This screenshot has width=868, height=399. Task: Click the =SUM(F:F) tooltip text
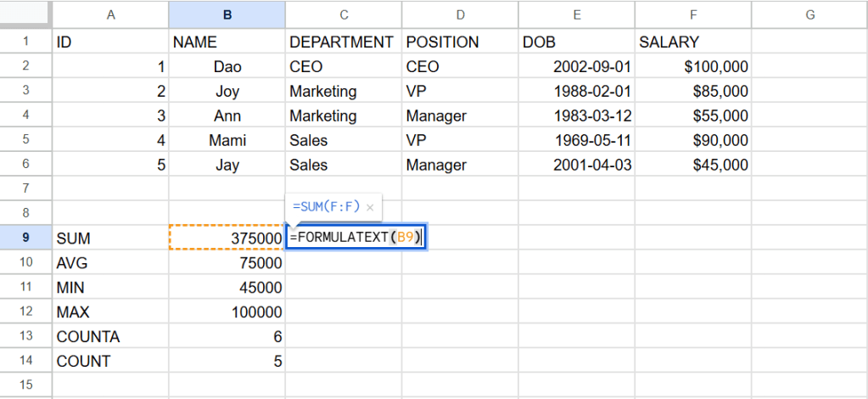326,207
